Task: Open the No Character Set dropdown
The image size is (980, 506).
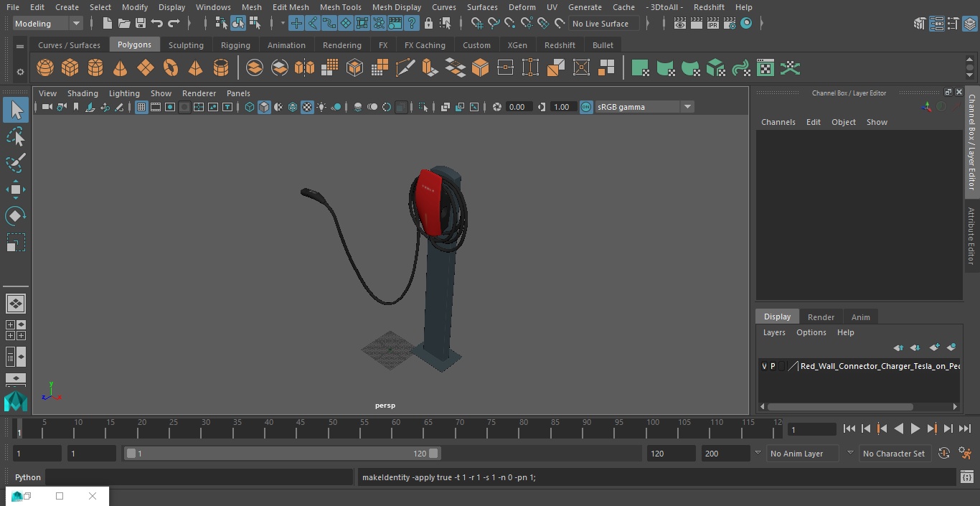Action: (894, 454)
